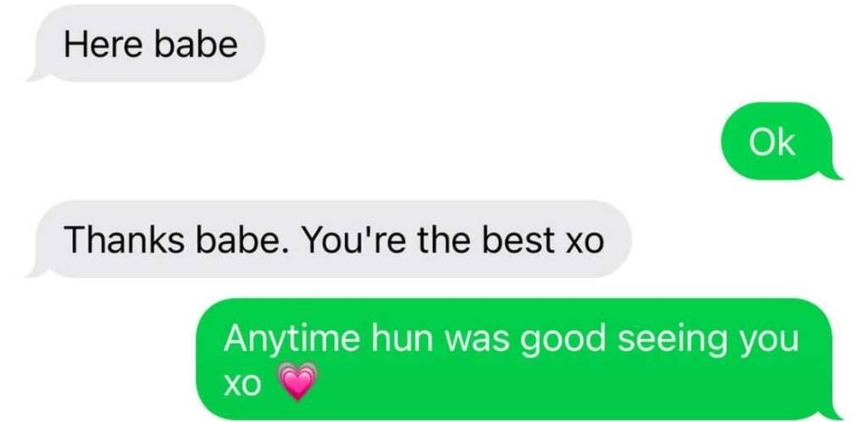Screen dimensions: 868x422
Task: Click the tail of the green "Ok" bubble
Action: tap(831, 173)
